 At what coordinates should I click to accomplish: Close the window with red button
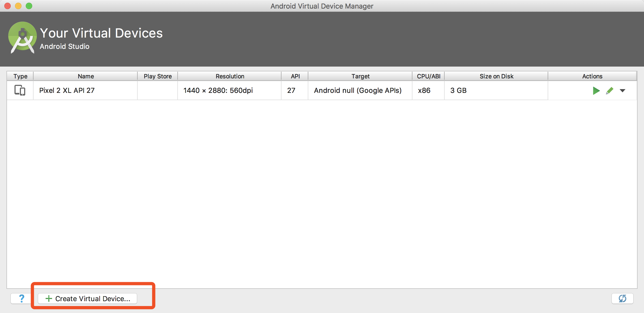coord(8,6)
